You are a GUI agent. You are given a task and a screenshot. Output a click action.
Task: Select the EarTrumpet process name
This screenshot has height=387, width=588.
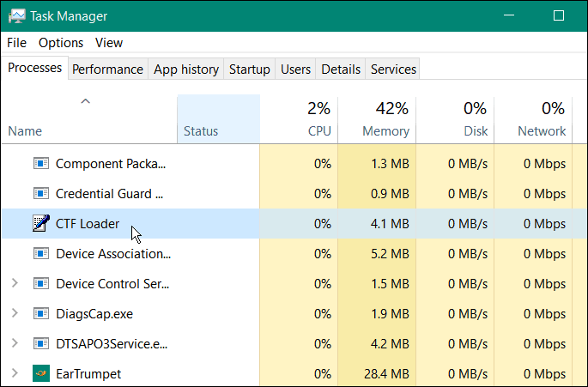pos(88,374)
